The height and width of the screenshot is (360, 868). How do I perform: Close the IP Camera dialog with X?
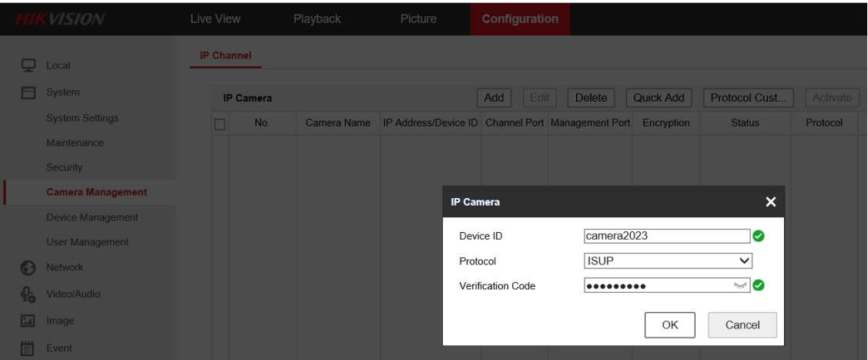770,202
